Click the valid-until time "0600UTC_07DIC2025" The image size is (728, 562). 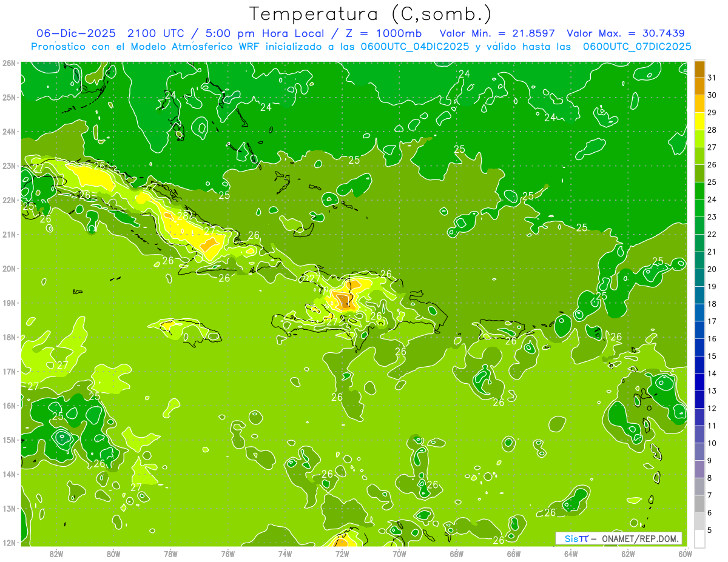[637, 47]
